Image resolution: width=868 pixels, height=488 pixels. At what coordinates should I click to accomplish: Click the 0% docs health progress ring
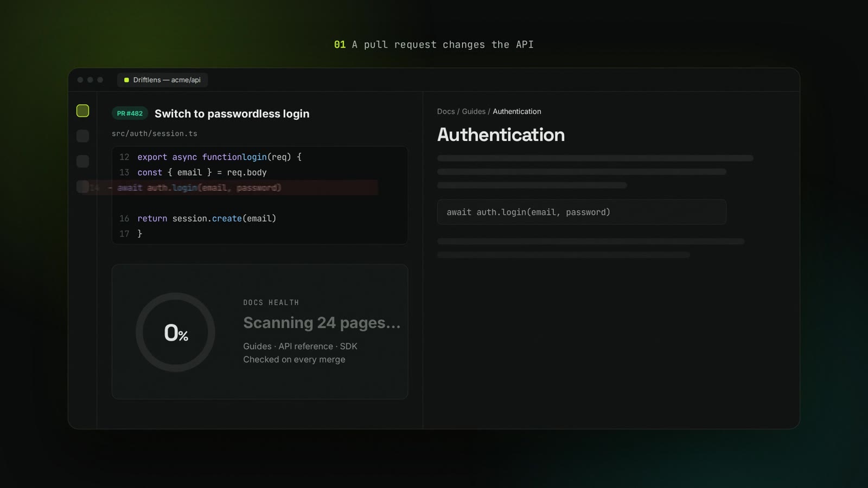pos(175,332)
